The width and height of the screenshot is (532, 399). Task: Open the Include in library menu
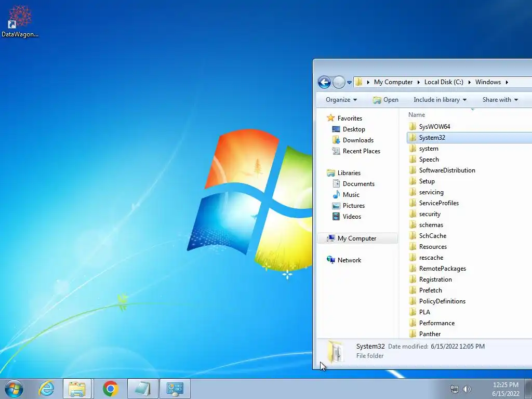tap(440, 100)
